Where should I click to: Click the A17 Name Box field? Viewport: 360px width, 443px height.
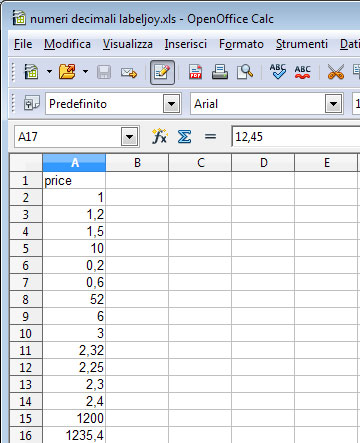68,136
